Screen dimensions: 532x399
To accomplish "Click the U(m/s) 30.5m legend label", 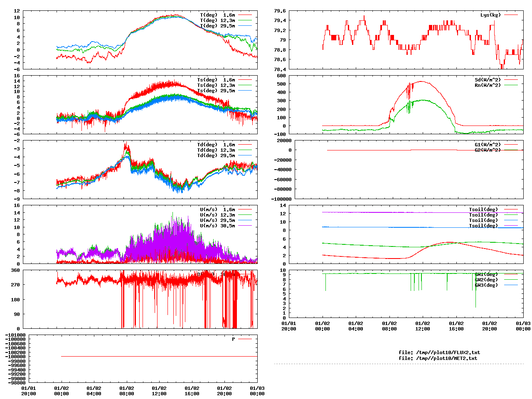I will click(x=217, y=226).
